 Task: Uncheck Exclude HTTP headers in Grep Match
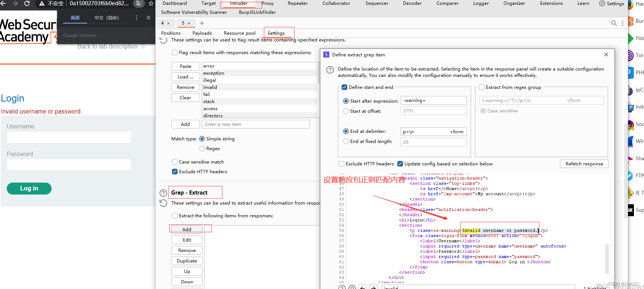tap(175, 172)
